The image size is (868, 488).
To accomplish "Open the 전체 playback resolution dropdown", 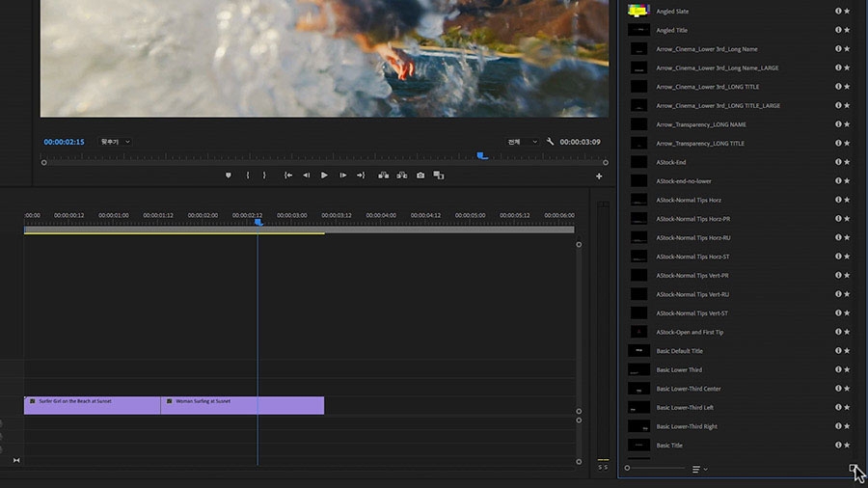I will [x=523, y=142].
